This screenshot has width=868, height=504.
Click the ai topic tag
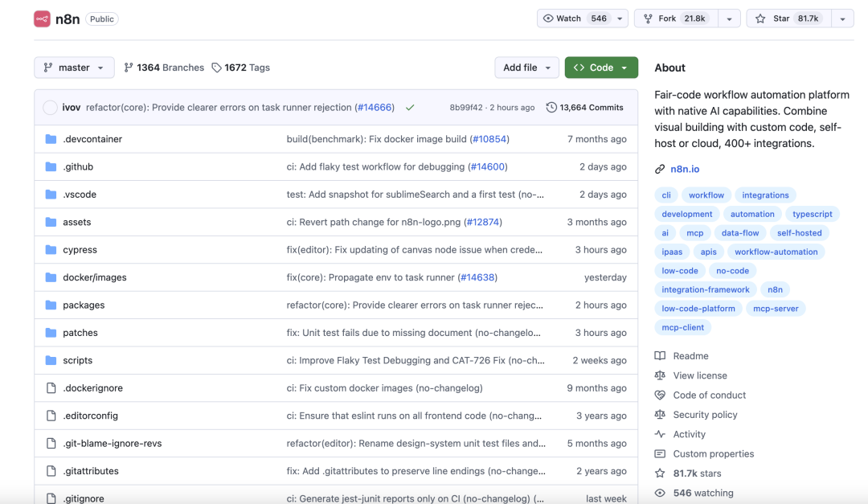665,232
